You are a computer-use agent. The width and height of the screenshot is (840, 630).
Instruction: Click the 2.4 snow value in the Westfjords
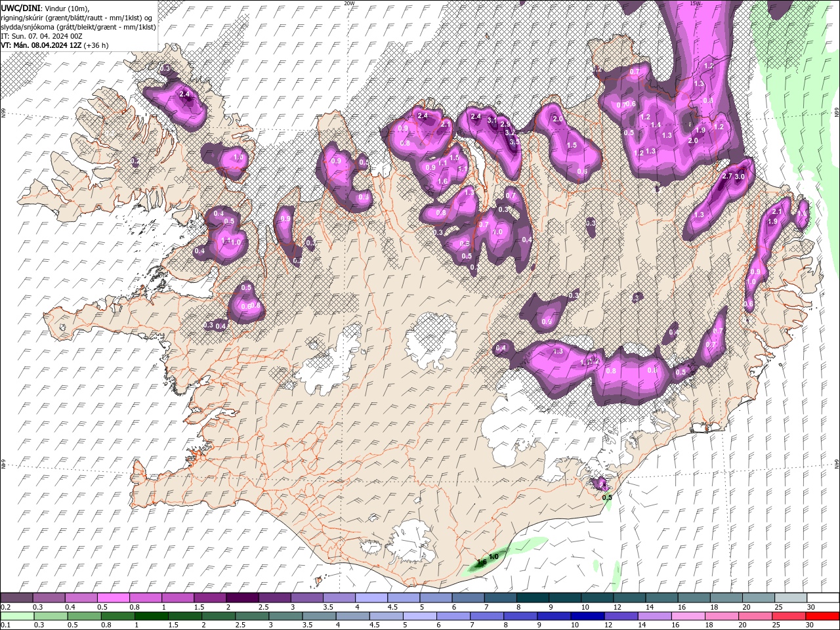[x=184, y=94]
